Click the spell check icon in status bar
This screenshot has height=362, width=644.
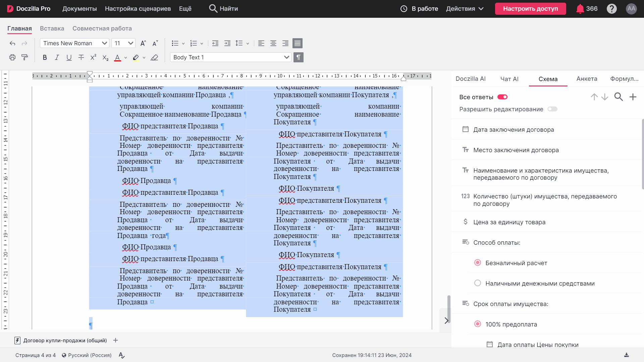(x=122, y=355)
